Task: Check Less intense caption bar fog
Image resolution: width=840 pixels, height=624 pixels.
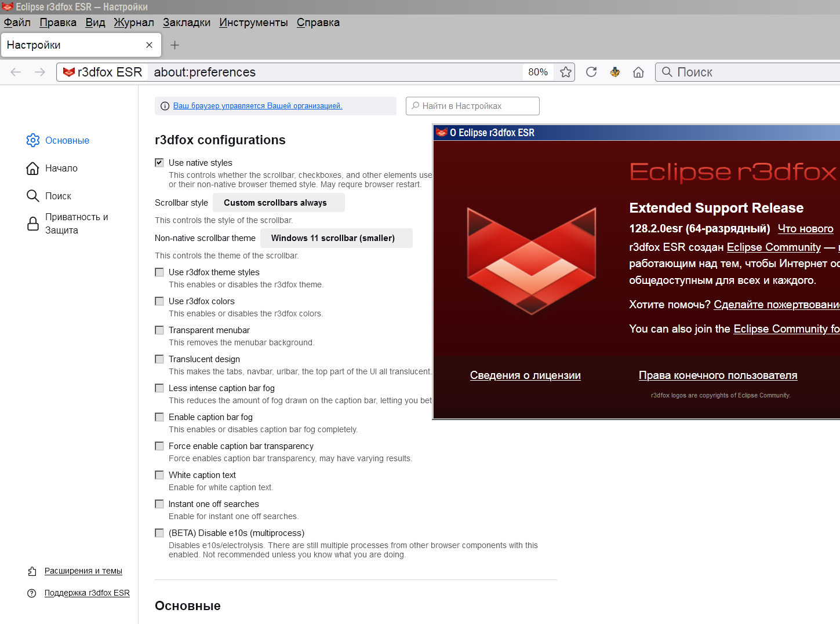Action: 159,388
